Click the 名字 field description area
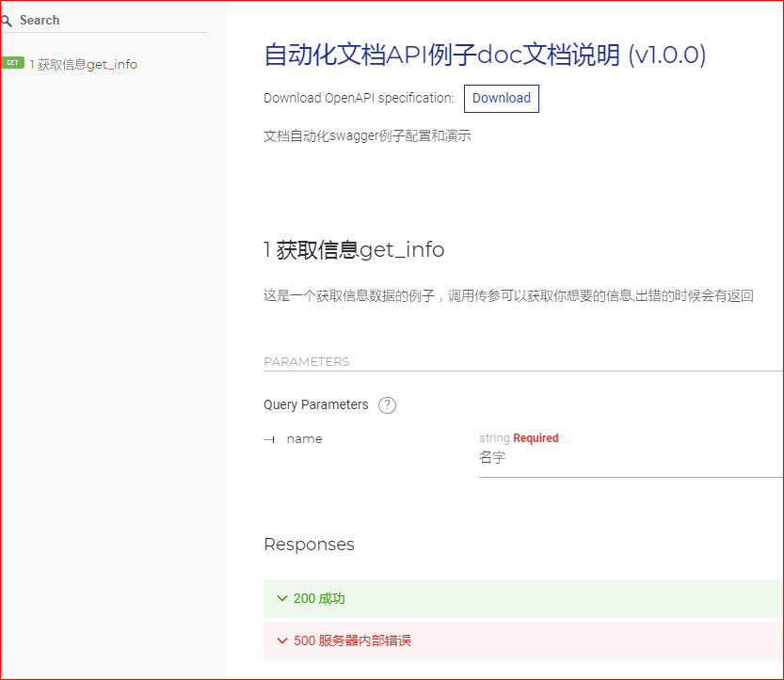784x680 pixels. 492,458
